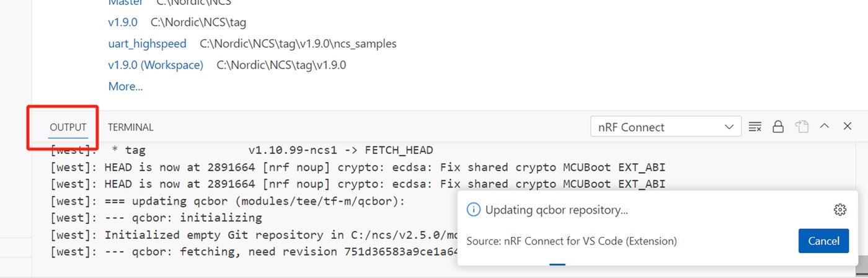This screenshot has height=278, width=868.
Task: Open the TERMINAL tab
Action: 130,127
